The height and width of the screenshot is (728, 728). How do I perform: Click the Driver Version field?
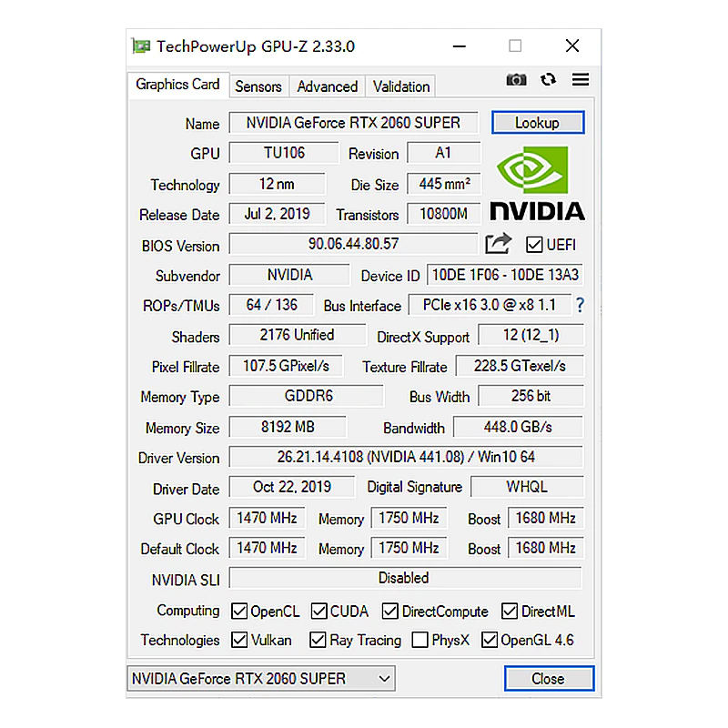click(406, 457)
